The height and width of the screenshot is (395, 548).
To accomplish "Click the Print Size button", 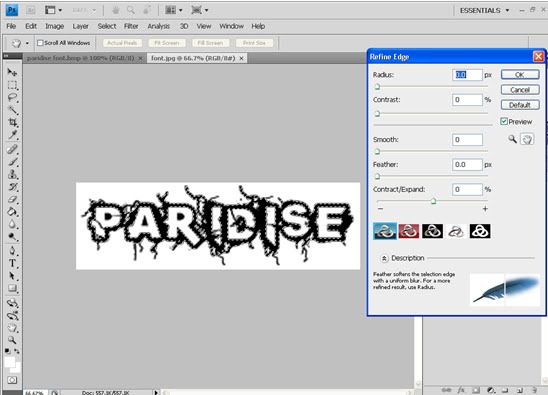I will coord(254,43).
